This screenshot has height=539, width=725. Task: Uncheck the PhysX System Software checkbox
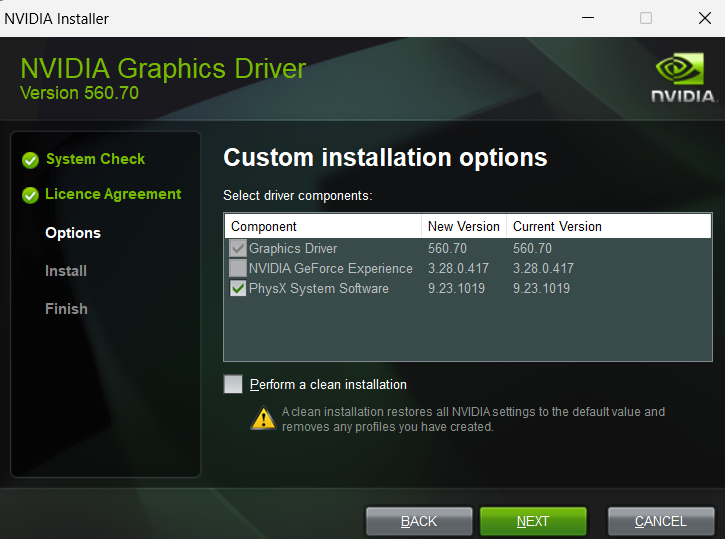pyautogui.click(x=238, y=288)
